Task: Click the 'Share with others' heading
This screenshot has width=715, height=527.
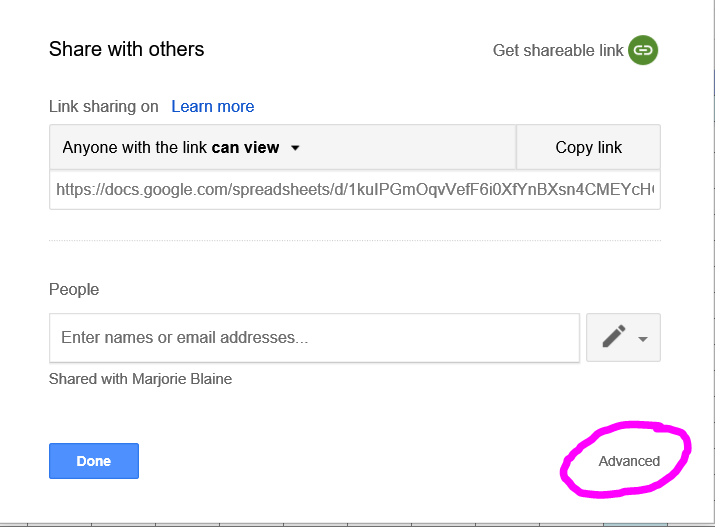Action: [x=126, y=49]
